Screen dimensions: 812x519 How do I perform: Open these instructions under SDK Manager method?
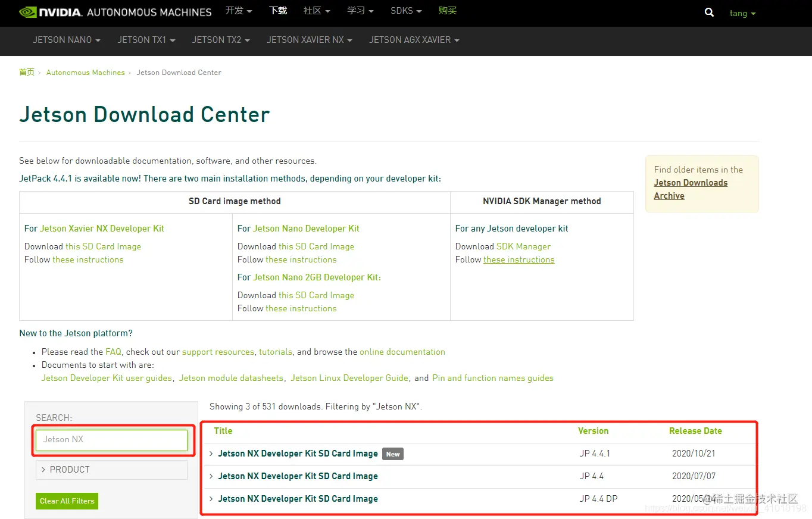tap(519, 259)
